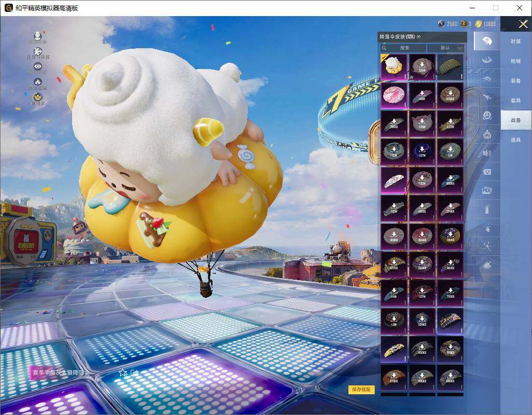Screen dimensions: 532x415
Task: Download the 3.51M parachute skin
Action: [x=422, y=67]
